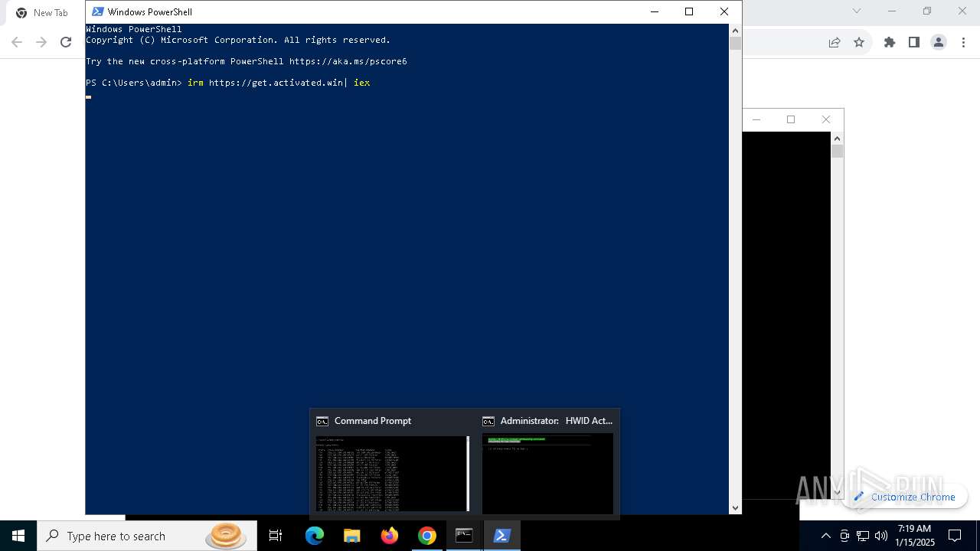
Task: Click the Command Prompt taskbar icon
Action: click(464, 536)
